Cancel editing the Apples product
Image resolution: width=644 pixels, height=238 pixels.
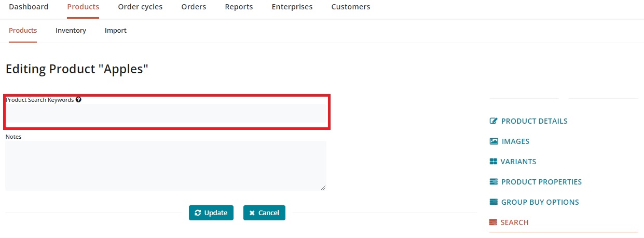coord(264,213)
